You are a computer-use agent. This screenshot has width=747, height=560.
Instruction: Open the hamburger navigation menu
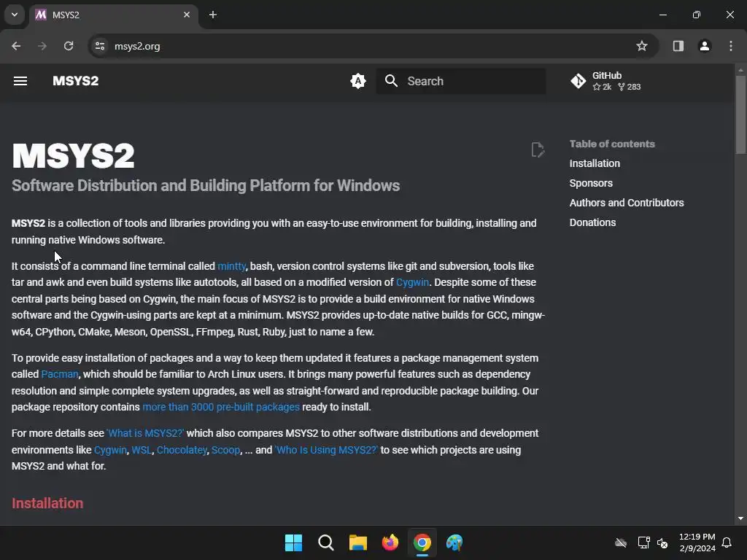click(x=20, y=81)
